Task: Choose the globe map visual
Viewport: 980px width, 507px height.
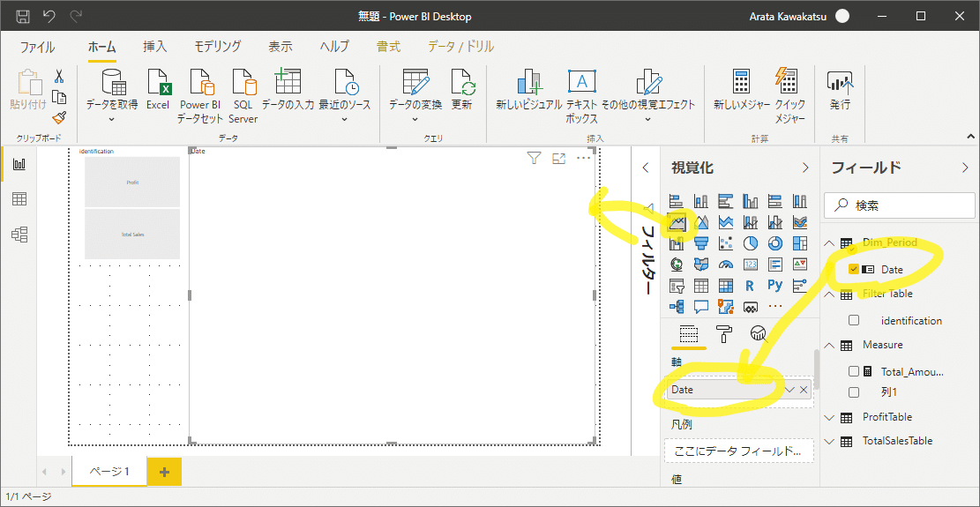Action: point(677,265)
